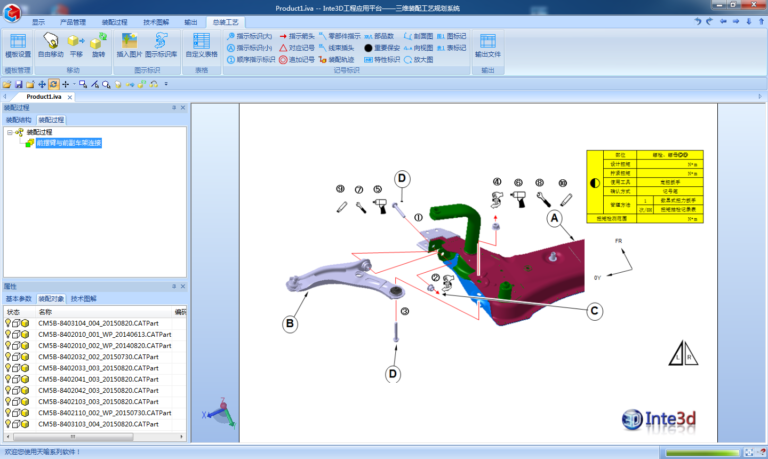Click the open folder icon in quick toolbar

6,84
